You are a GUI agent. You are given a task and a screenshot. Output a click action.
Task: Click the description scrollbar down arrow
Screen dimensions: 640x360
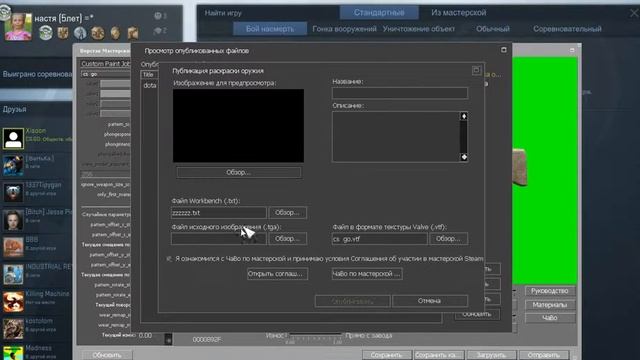(x=464, y=157)
